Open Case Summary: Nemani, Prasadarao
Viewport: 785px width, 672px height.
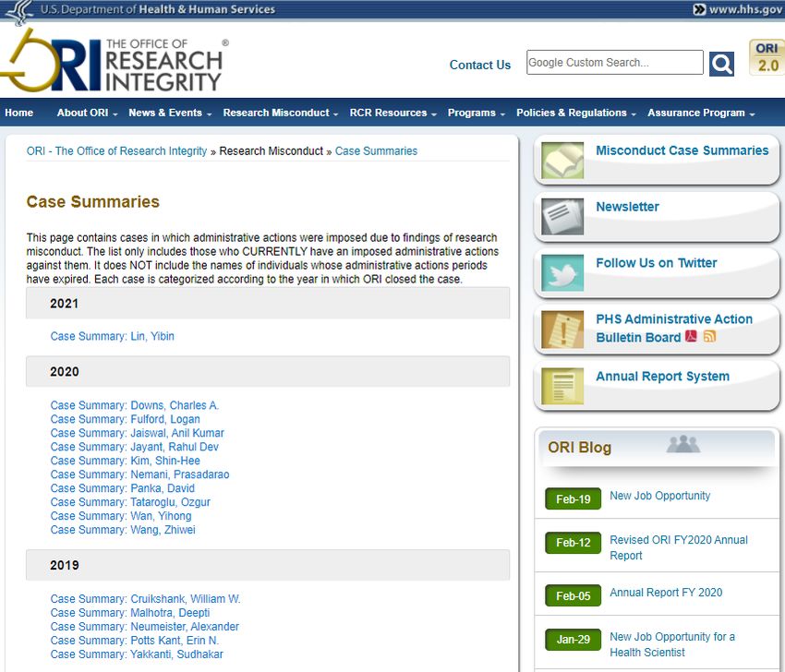tap(139, 474)
